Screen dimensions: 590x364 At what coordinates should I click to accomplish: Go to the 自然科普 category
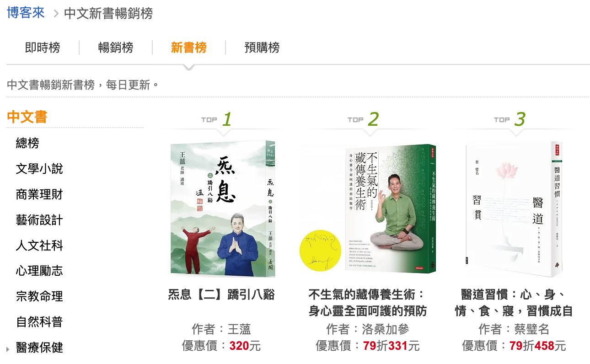39,322
